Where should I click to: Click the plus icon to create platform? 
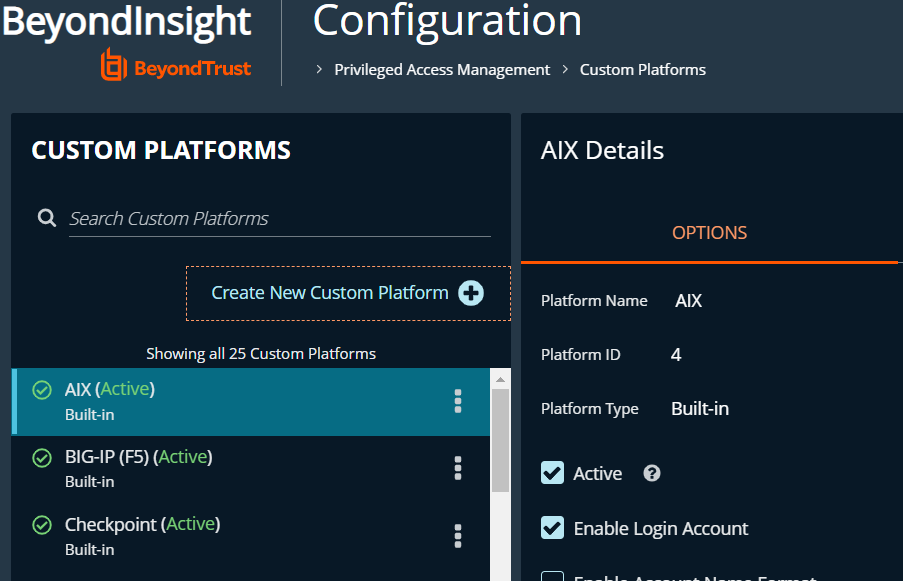pyautogui.click(x=471, y=293)
